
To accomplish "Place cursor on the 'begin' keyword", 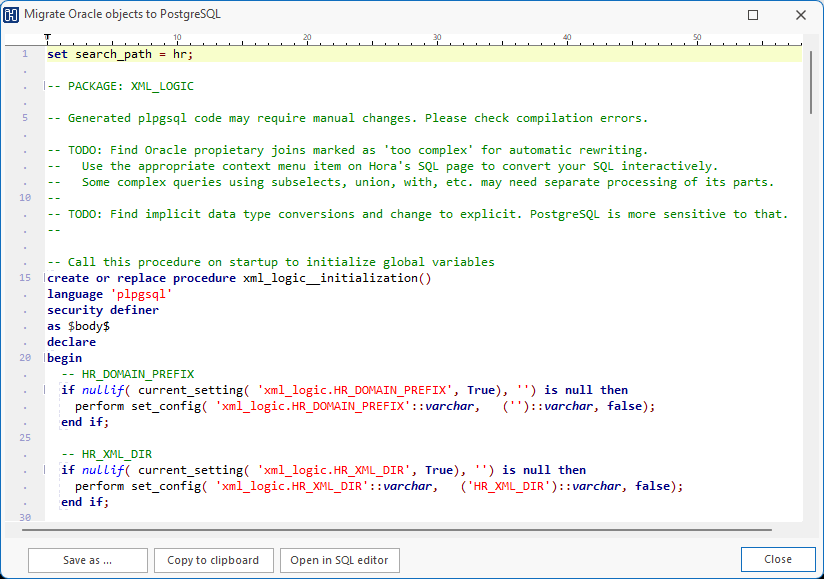I will [x=64, y=358].
